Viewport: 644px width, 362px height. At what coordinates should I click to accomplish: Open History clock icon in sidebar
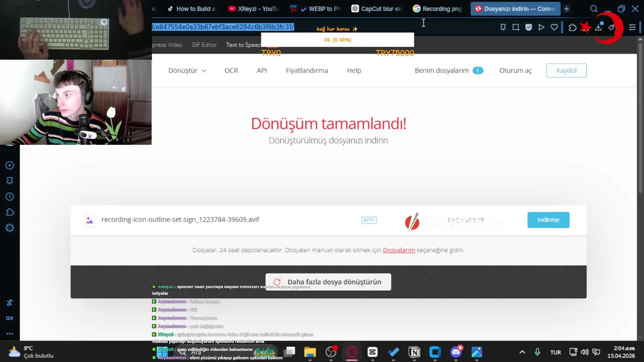(x=10, y=197)
